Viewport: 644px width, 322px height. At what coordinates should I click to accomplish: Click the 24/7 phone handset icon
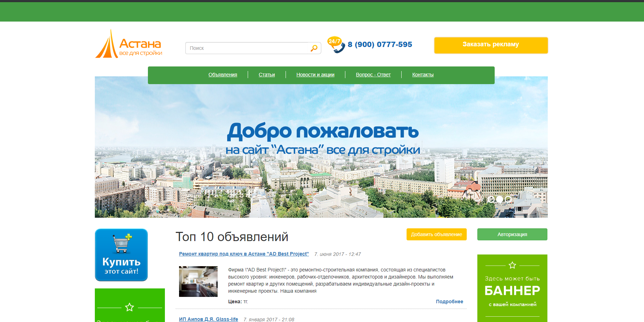(x=336, y=45)
